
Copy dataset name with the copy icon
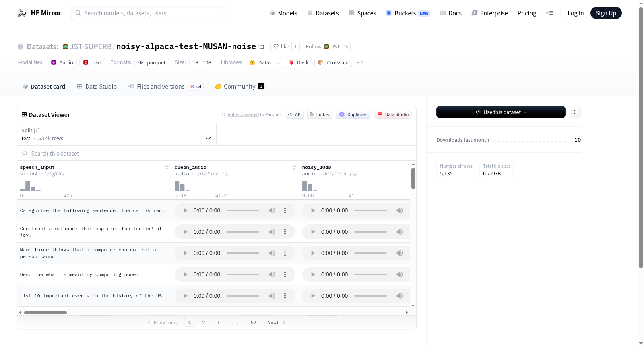261,46
